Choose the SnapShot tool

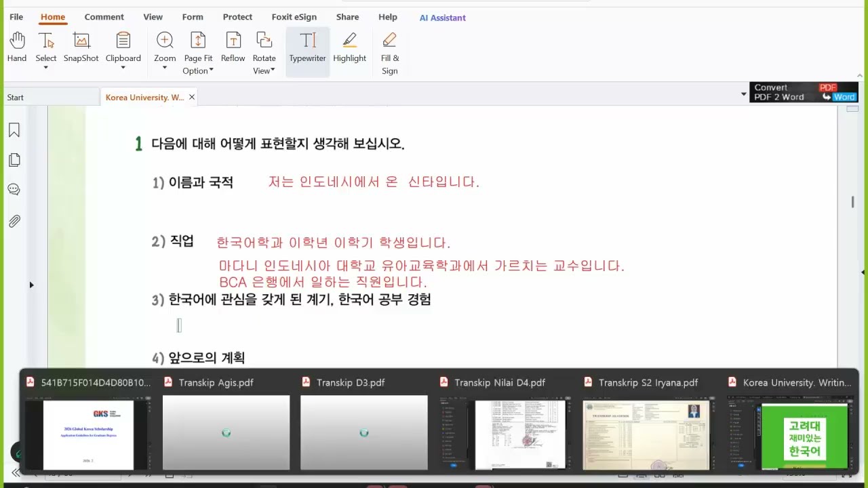(81, 47)
